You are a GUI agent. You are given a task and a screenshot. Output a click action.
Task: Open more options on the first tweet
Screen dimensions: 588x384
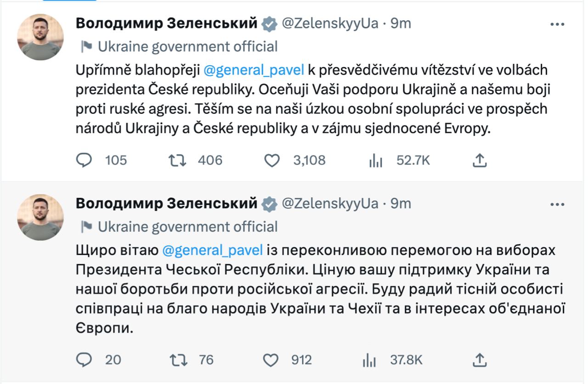tap(557, 24)
